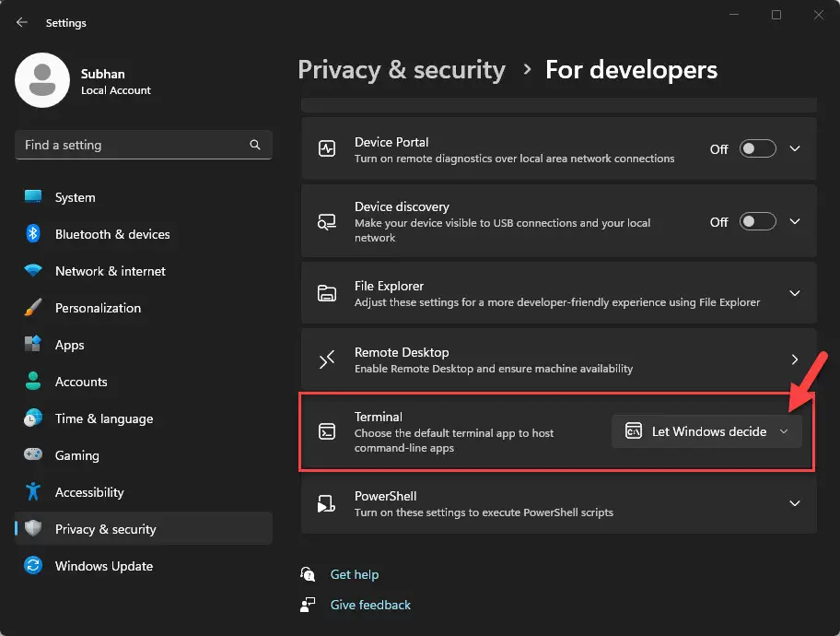Click the Terminal row icon
The width and height of the screenshot is (840, 636).
327,431
